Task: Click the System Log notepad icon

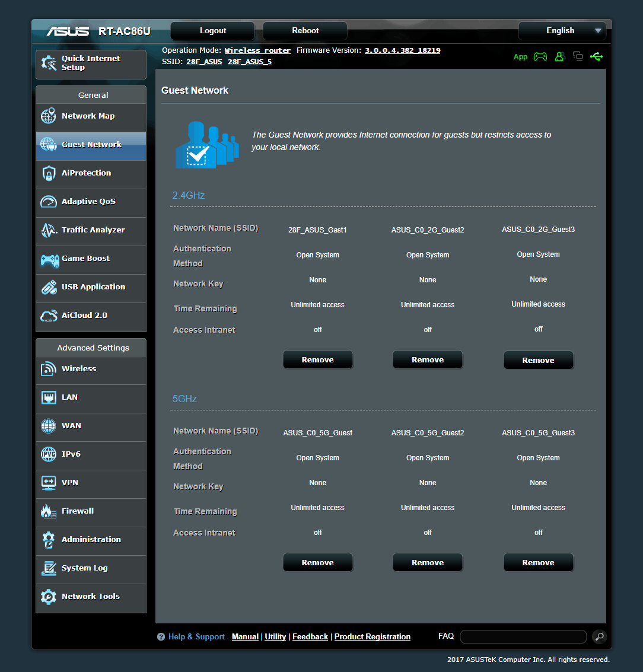Action: [x=49, y=568]
